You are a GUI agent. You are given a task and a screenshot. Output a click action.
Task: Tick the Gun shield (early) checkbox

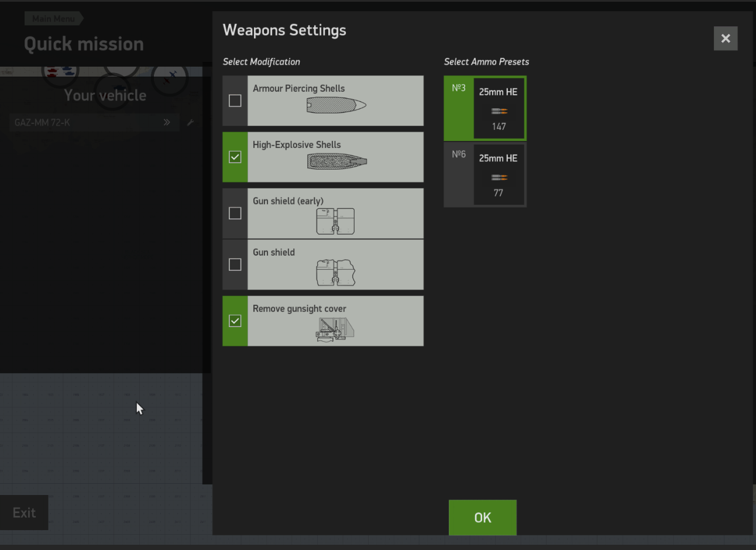235,213
